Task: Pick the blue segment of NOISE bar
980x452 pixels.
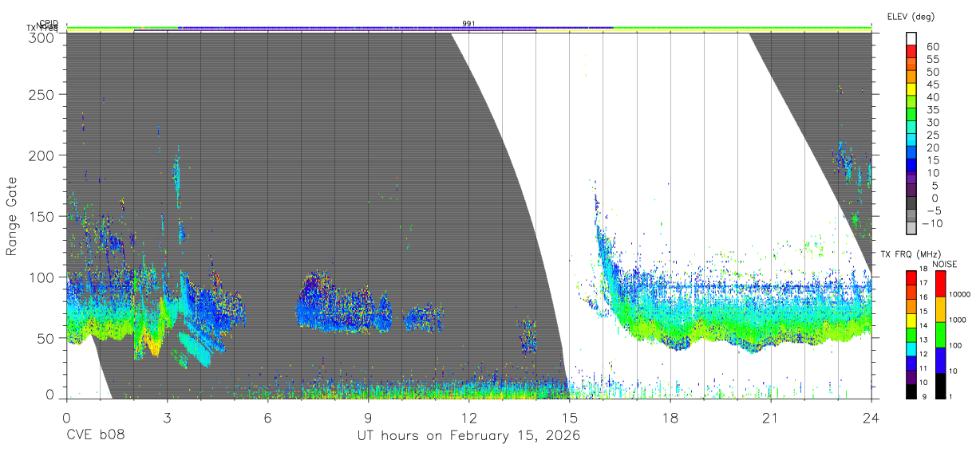Action: (x=942, y=360)
